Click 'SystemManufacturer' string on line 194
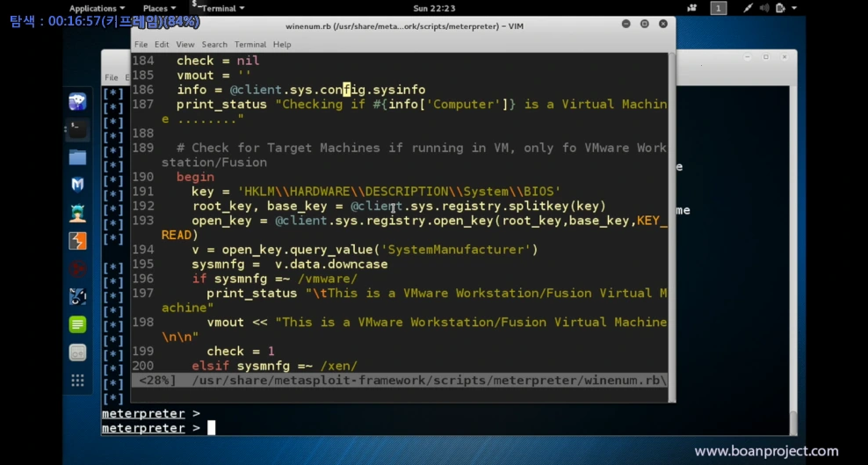 456,250
